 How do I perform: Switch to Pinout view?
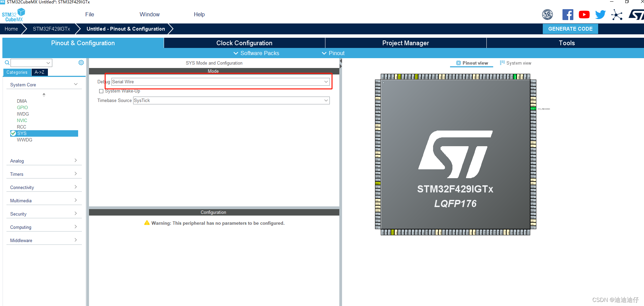tap(472, 63)
